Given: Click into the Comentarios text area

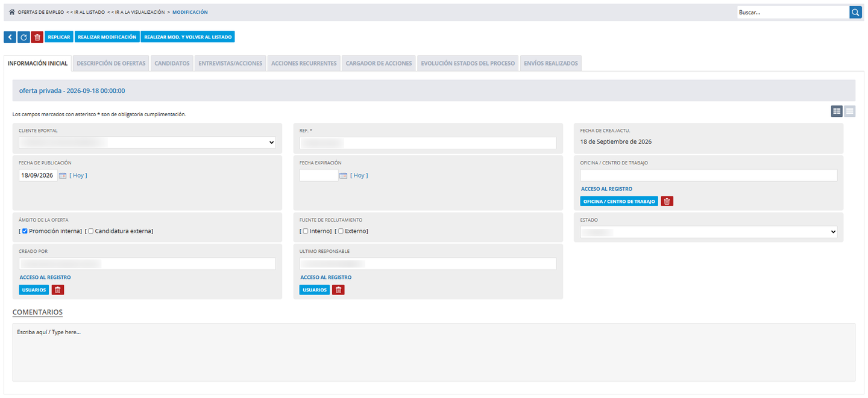Looking at the screenshot, I should pos(434,352).
